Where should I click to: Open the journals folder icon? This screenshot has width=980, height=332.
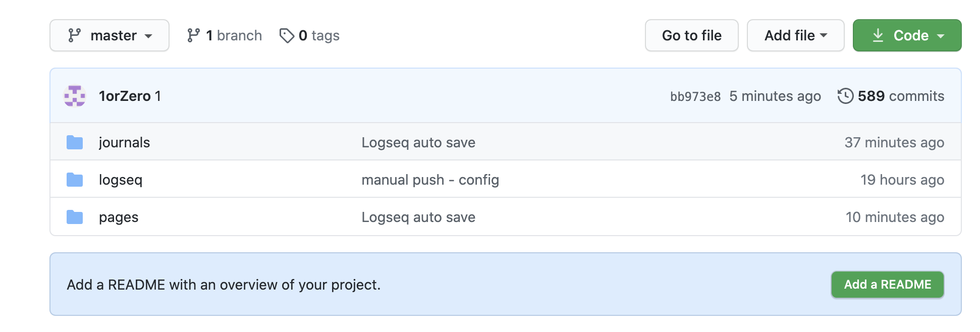(x=74, y=142)
